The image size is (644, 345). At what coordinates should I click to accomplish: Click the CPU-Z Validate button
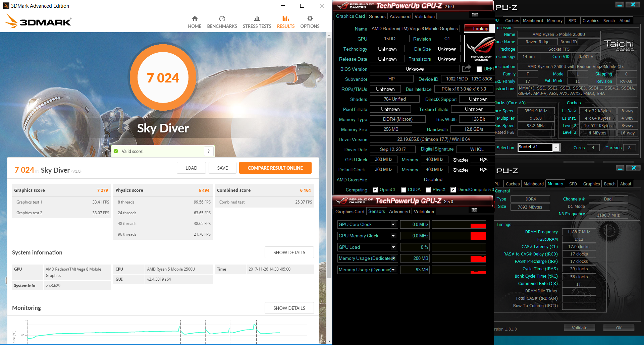[579, 328]
